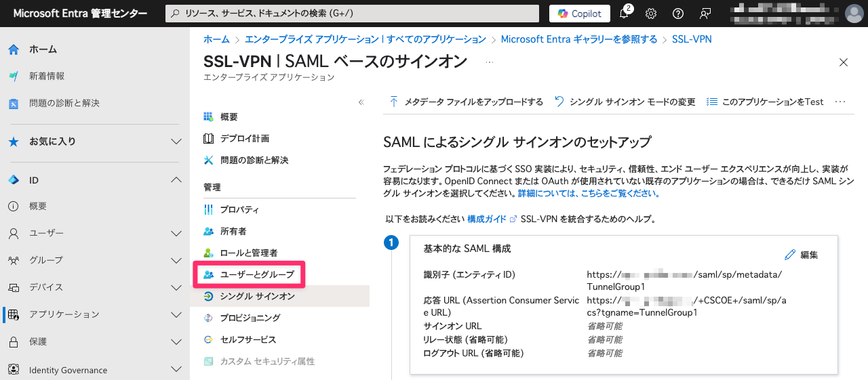
Task: Open 詳細については、こちらをご覧ください link
Action: (589, 193)
